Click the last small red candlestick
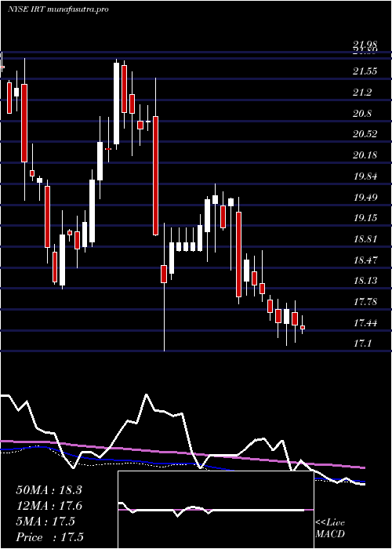This screenshot has height=549, width=392. 303,327
